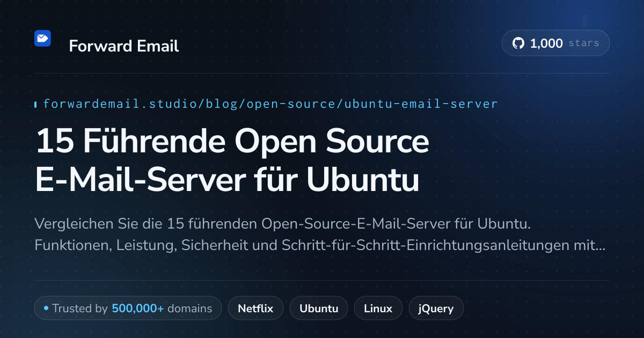Click the Trusted by 500,000+ domains badge

tap(128, 308)
